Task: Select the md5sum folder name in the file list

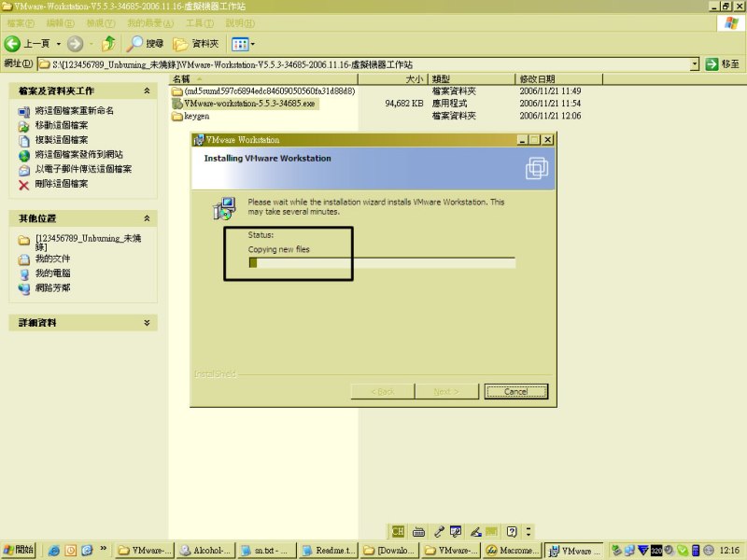Action: pos(270,91)
